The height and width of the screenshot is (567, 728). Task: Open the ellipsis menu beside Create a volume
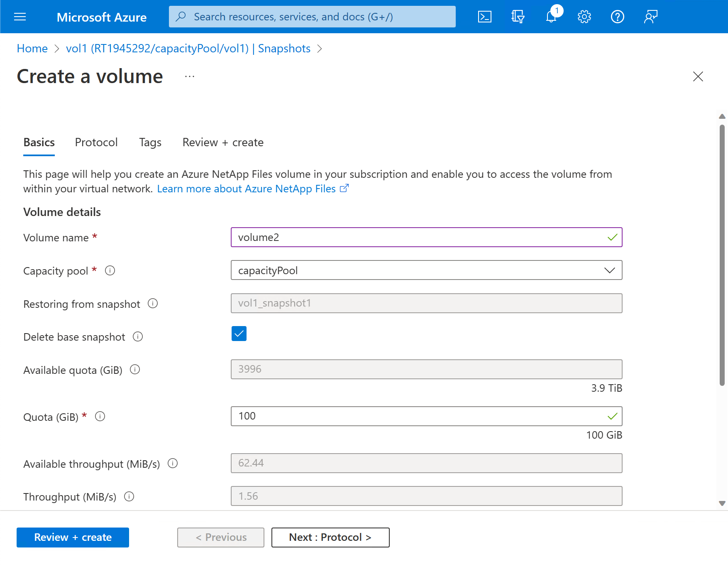click(x=190, y=76)
